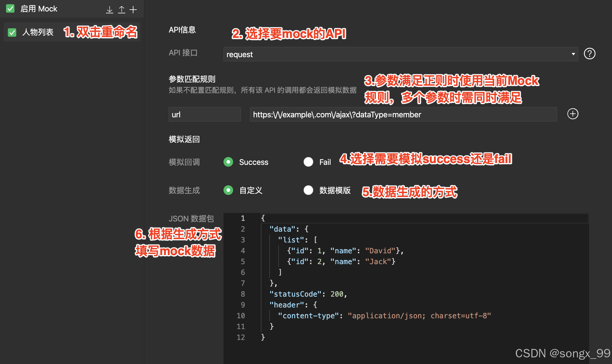Click the download/import mock icon
Viewport: 612px width, 364px height.
[x=110, y=10]
